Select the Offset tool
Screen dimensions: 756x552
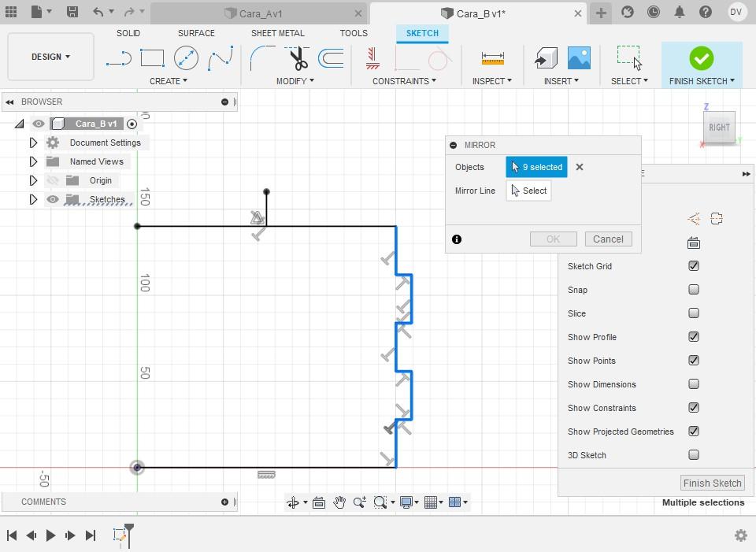tap(332, 58)
